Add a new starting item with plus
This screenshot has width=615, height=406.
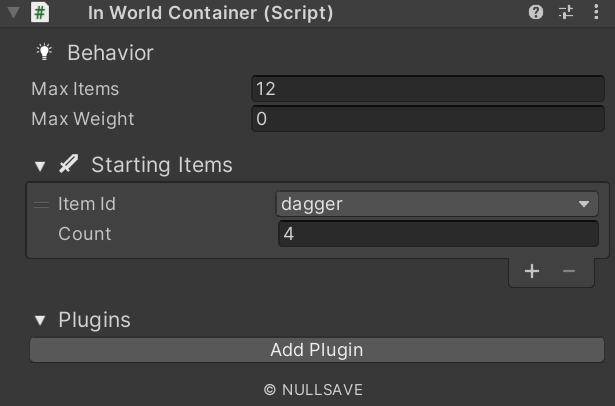tap(532, 271)
